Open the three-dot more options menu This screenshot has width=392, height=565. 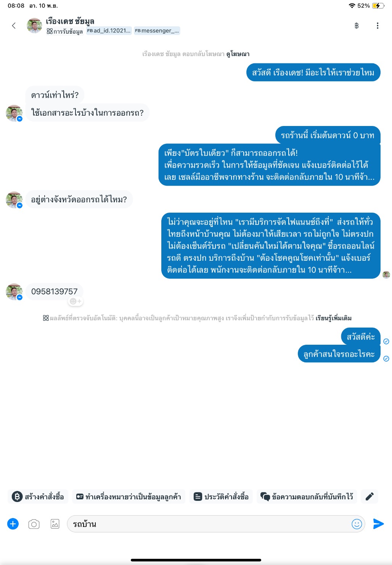click(x=378, y=26)
